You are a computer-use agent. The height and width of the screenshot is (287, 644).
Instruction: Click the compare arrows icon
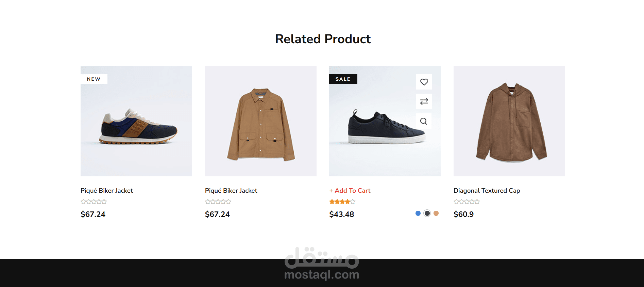(x=424, y=101)
